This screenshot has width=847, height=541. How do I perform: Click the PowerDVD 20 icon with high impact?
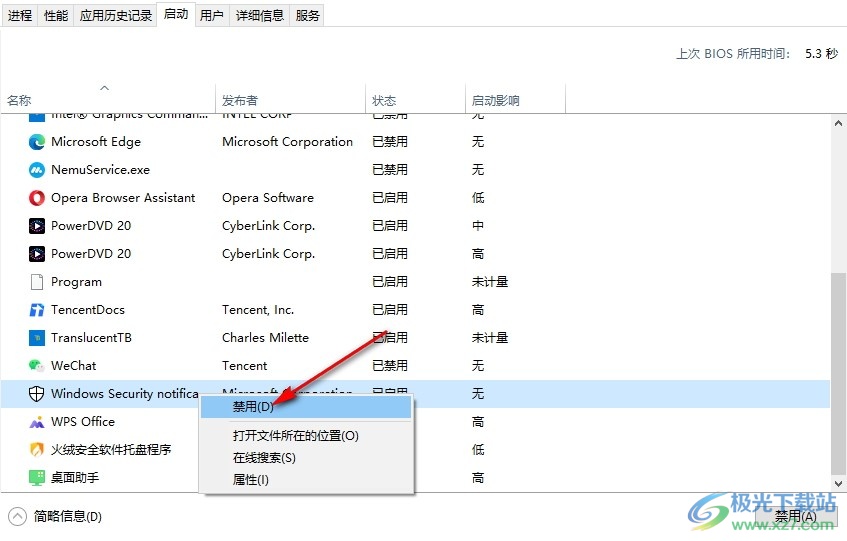37,254
